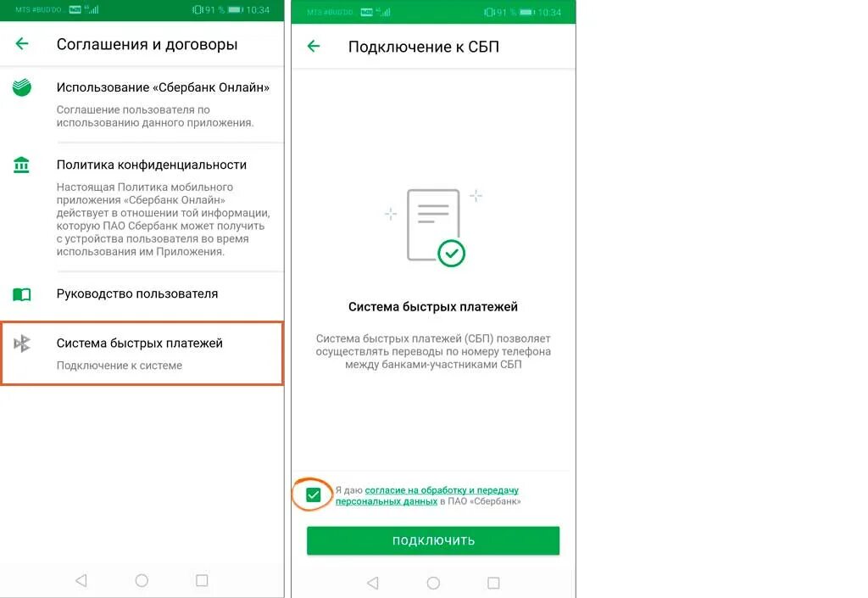Tap the open book icon beside Руководство пользователя
Viewport: 868px width, 598px height.
21,294
